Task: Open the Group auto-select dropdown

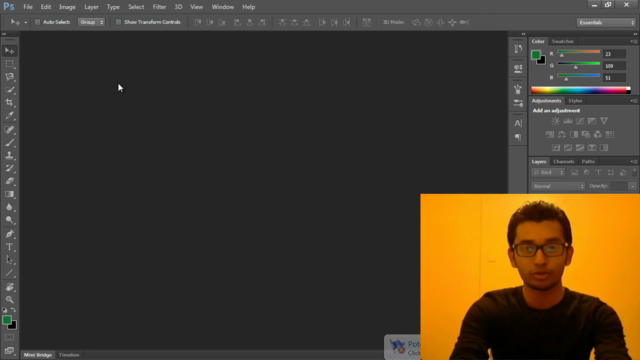Action: [x=91, y=22]
